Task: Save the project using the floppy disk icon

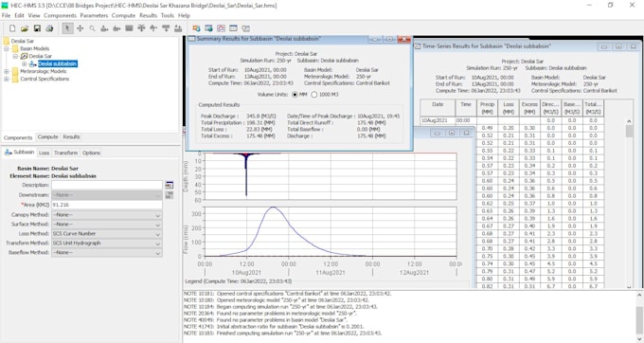Action: pyautogui.click(x=37, y=28)
